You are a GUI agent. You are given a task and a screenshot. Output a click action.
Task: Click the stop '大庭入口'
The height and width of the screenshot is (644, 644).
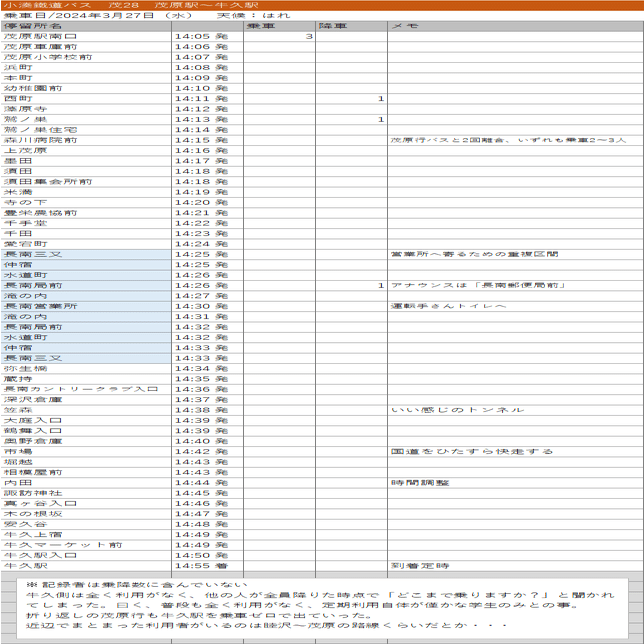coord(33,420)
